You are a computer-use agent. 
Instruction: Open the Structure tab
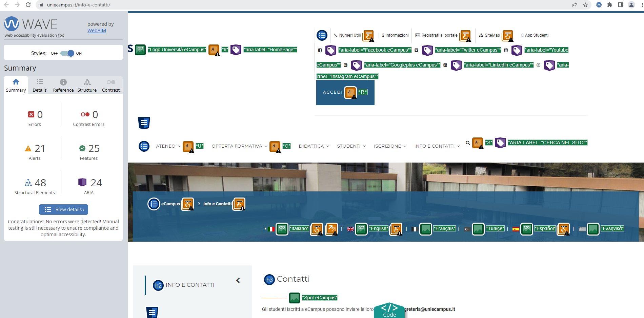[87, 85]
